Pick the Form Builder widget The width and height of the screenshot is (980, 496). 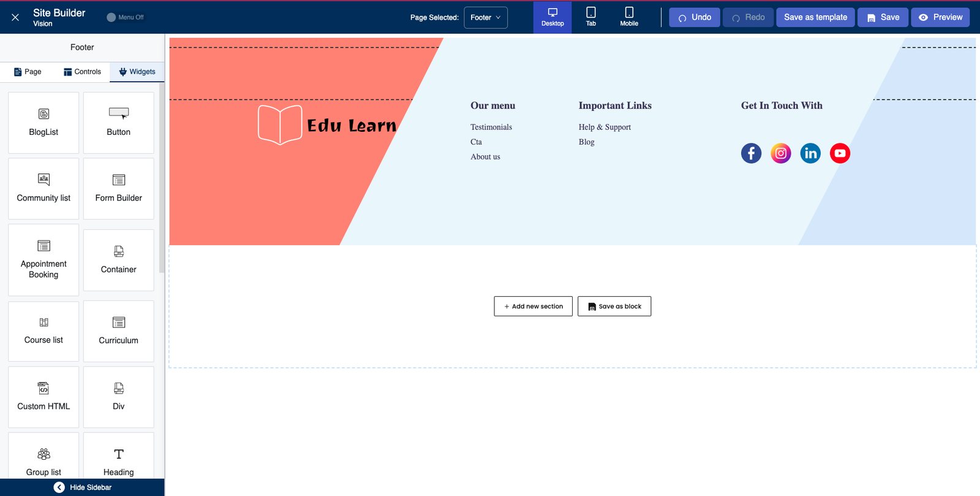[x=118, y=188]
